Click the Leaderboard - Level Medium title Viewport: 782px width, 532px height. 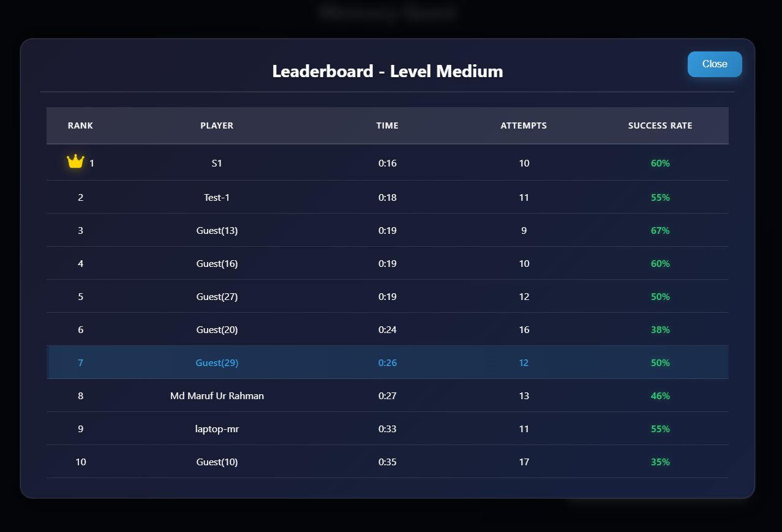pos(388,71)
